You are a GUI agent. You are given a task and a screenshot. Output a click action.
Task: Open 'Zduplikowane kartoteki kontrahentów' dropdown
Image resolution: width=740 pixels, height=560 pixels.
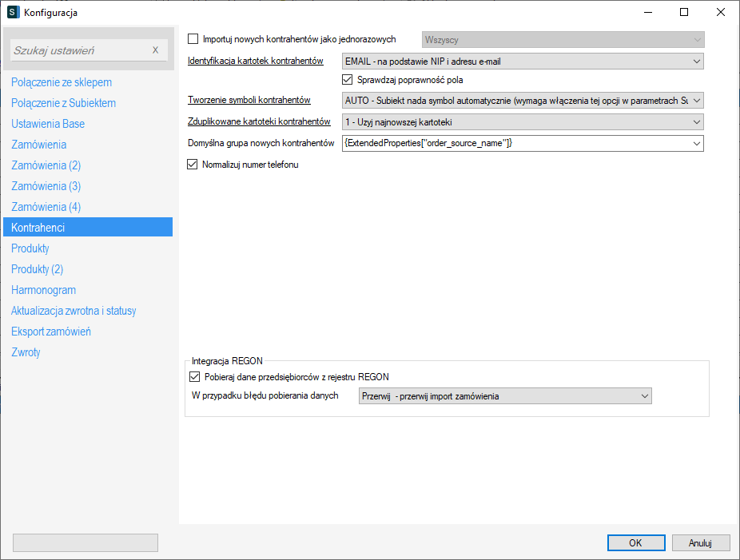pos(695,122)
